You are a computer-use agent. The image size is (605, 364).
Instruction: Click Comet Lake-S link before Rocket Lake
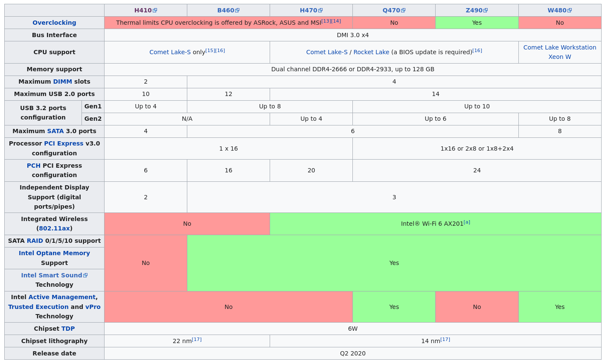[x=327, y=52]
